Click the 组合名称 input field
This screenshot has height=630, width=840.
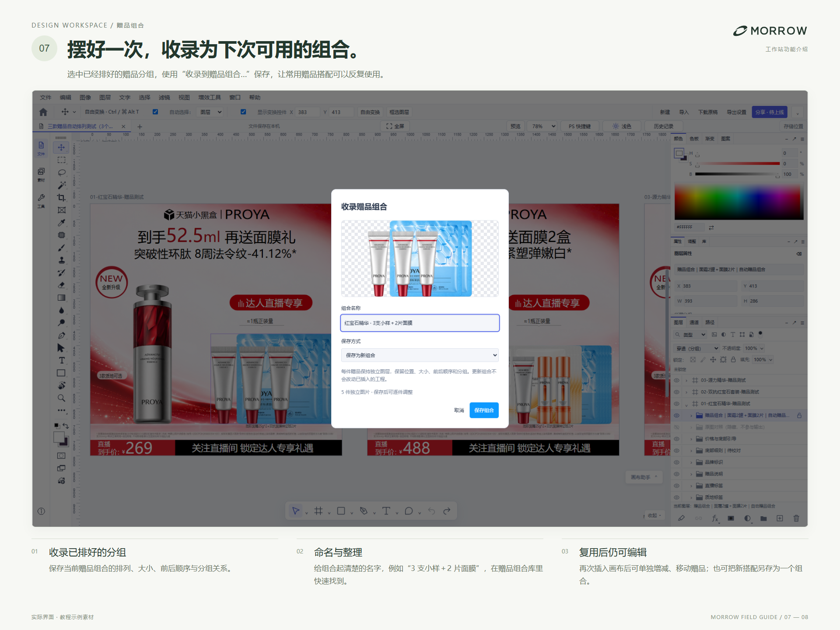(x=420, y=323)
